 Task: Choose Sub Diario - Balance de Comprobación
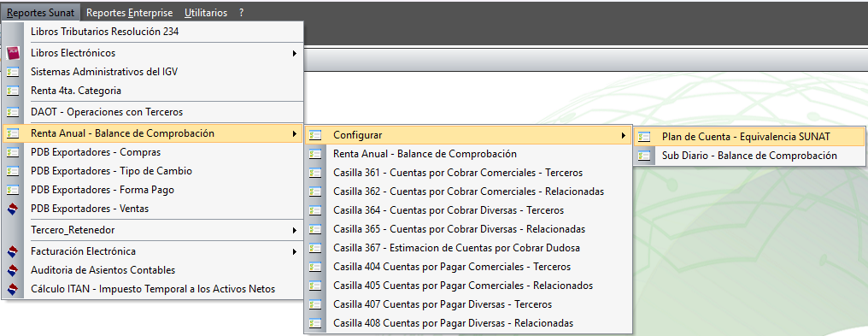(x=749, y=156)
